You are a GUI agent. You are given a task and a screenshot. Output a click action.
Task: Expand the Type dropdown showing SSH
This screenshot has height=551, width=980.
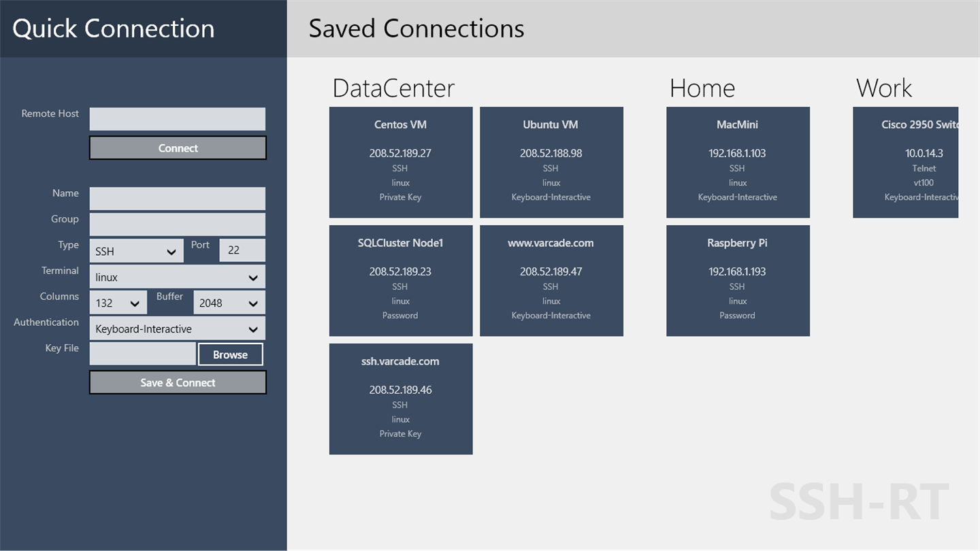pyautogui.click(x=136, y=251)
